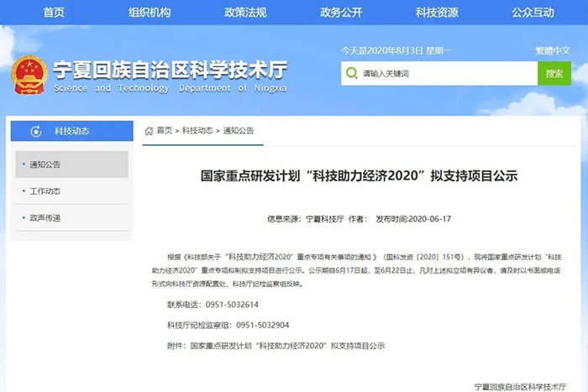Go to 政策法规 in top navigation

pyautogui.click(x=245, y=12)
